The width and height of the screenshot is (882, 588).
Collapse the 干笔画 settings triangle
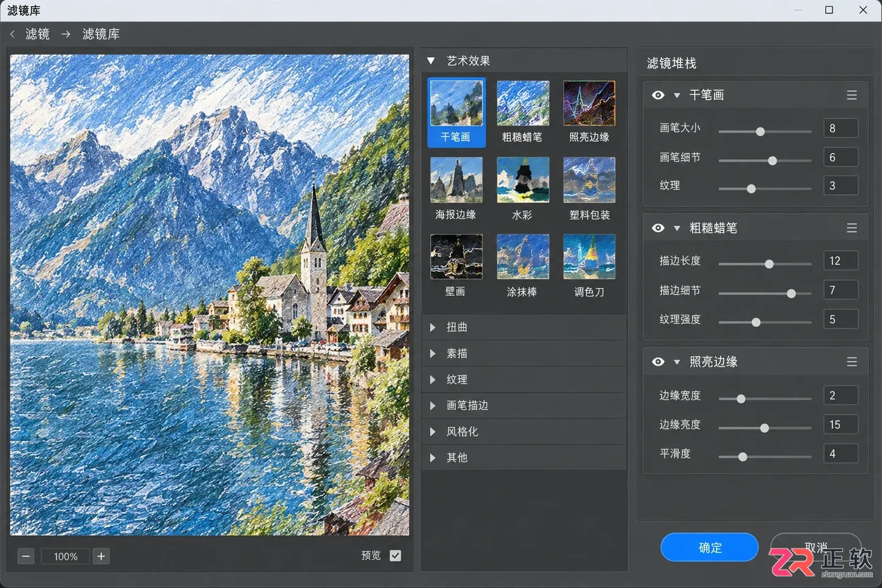click(677, 96)
